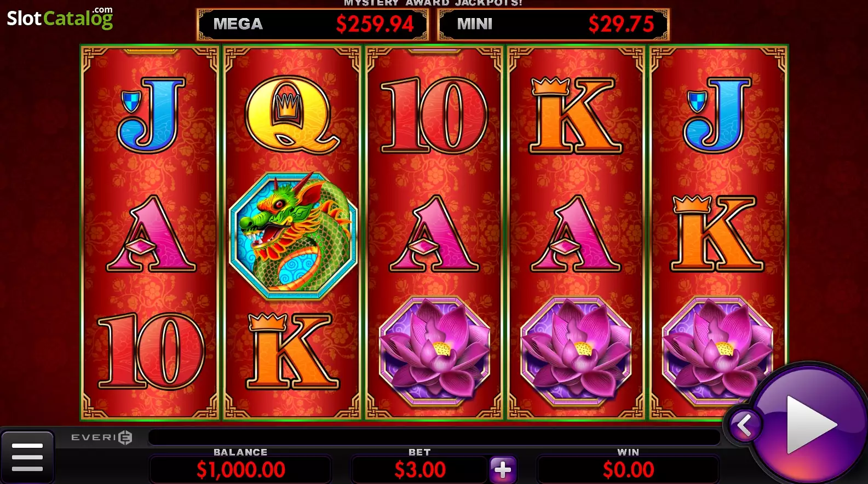Screen dimensions: 868x484
Task: Select the lotus flower on reel three
Action: pyautogui.click(x=435, y=351)
